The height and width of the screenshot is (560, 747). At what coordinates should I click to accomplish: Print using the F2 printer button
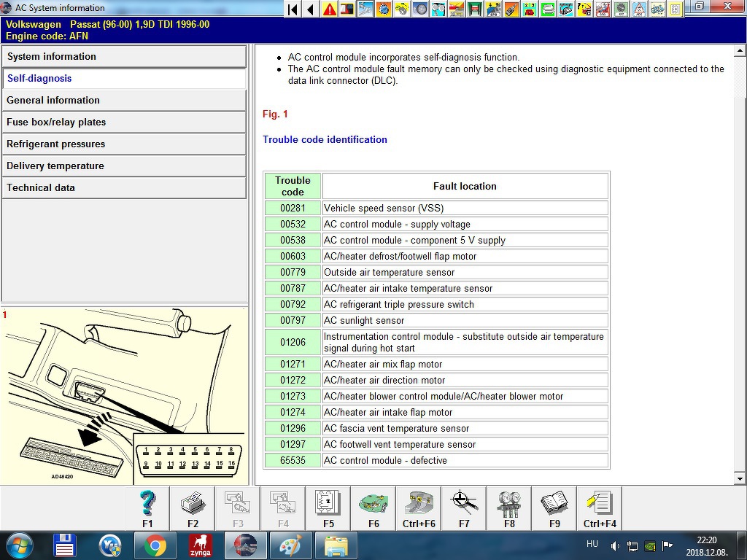tap(193, 508)
